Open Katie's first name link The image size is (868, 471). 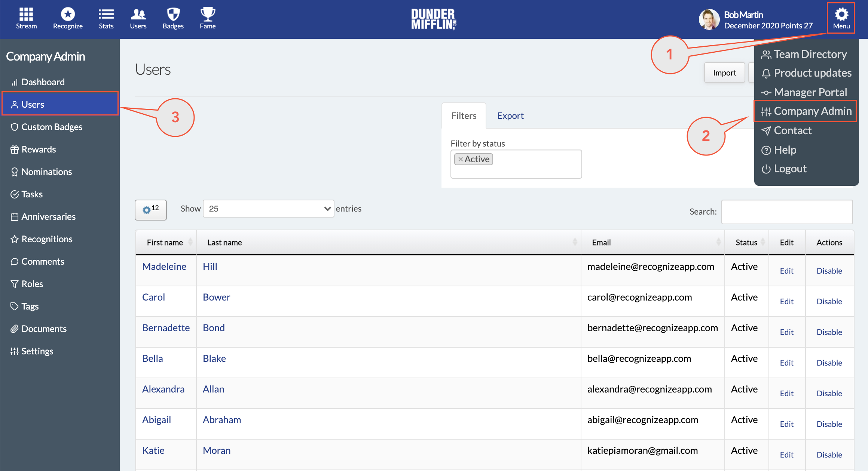153,450
